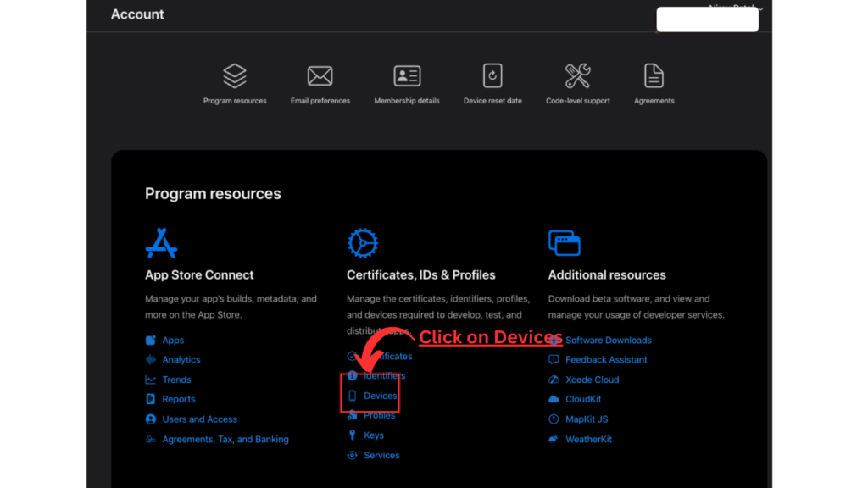Select the Membership details ID card icon
This screenshot has height=488, width=868.
407,76
